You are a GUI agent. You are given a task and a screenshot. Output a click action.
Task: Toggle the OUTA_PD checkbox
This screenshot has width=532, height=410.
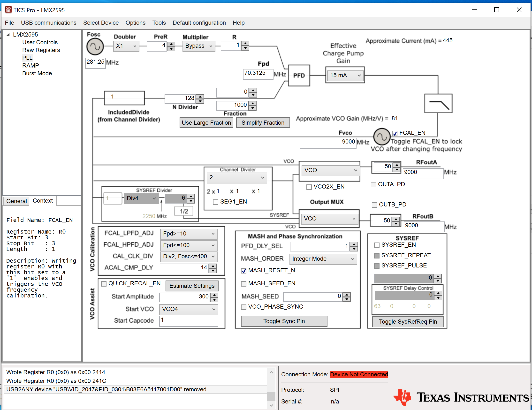pos(373,184)
